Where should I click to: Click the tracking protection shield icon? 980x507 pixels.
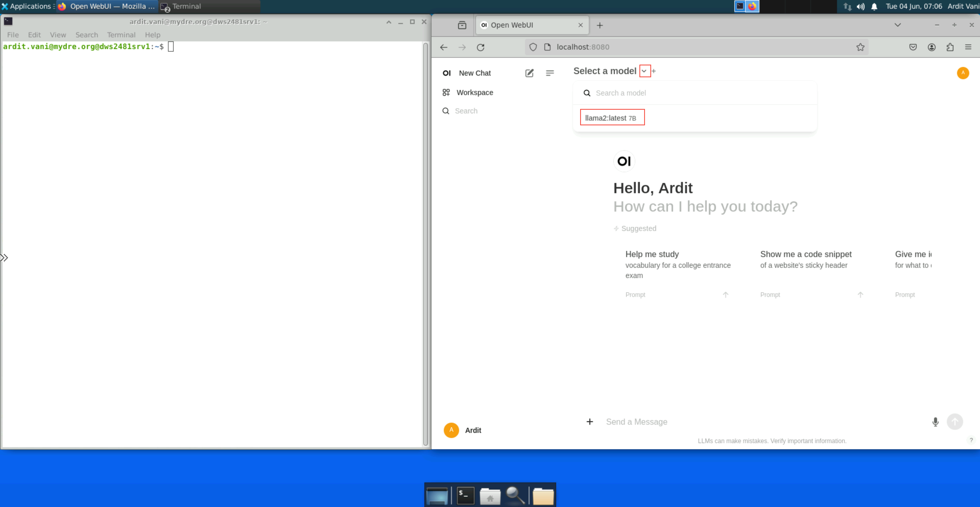(533, 47)
